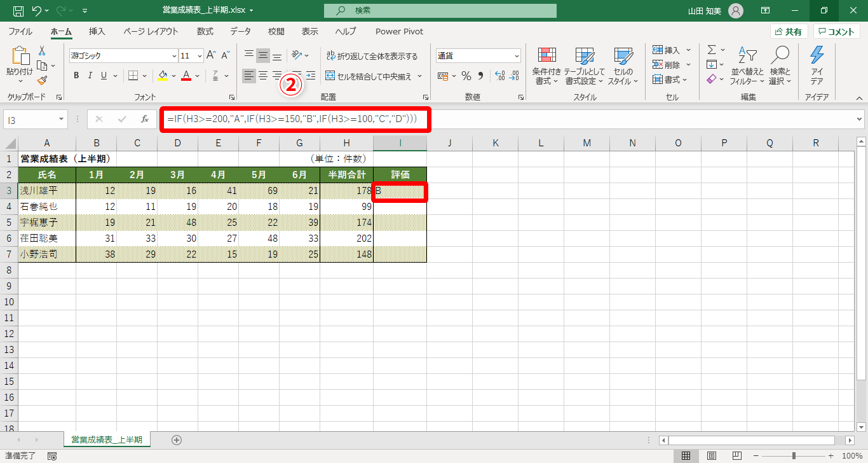Cancel the formula bar entry
This screenshot has width=868, height=463.
click(99, 119)
